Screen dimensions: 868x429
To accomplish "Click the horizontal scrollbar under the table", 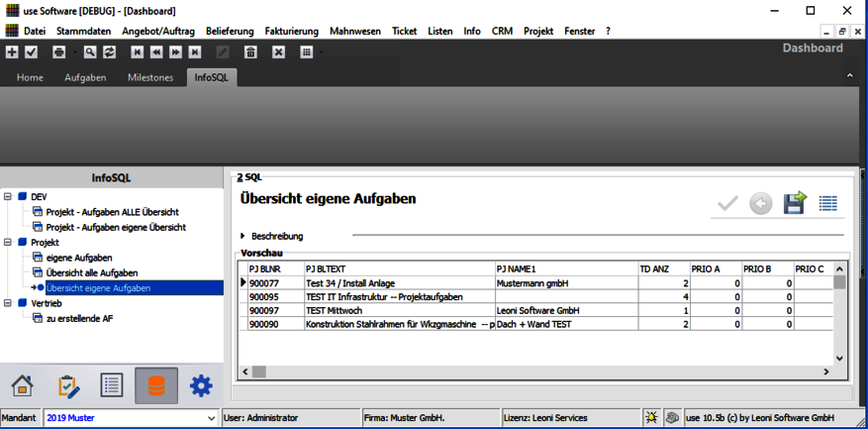I will click(534, 372).
